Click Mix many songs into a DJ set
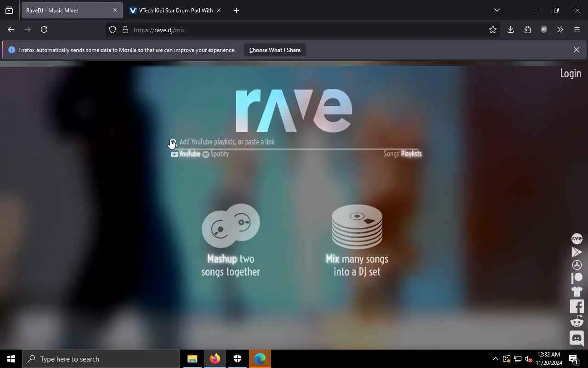Screen dimensions: 588x368 [x=357, y=265]
